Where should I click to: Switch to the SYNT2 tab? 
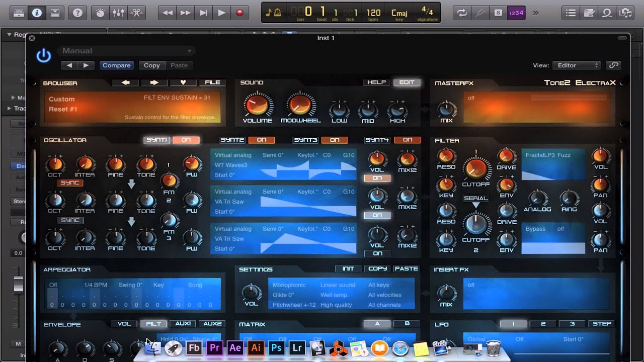click(232, 140)
